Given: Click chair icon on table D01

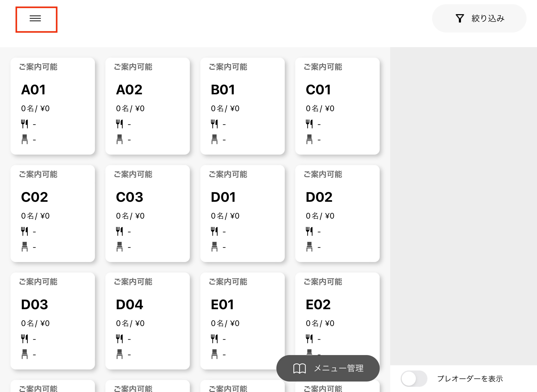Looking at the screenshot, I should pyautogui.click(x=214, y=247).
